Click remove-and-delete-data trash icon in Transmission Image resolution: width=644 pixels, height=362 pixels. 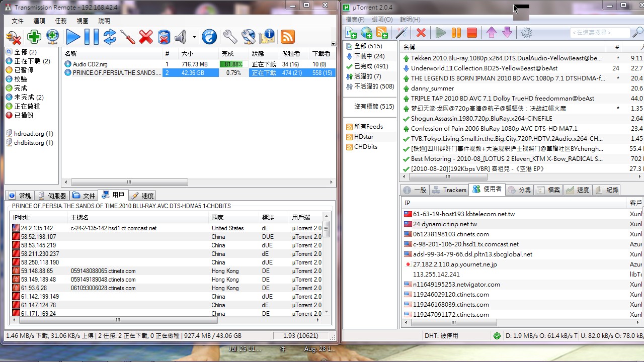pos(164,37)
